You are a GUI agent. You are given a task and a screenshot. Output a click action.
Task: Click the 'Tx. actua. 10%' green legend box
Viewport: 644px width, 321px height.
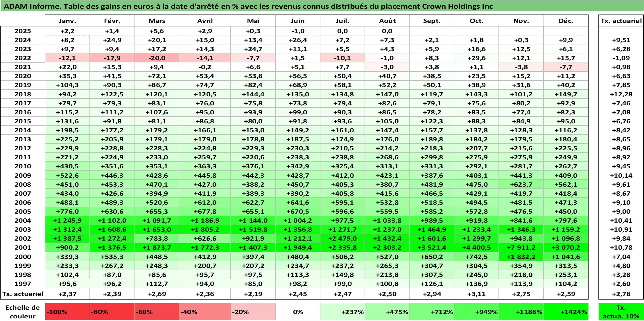click(x=621, y=312)
